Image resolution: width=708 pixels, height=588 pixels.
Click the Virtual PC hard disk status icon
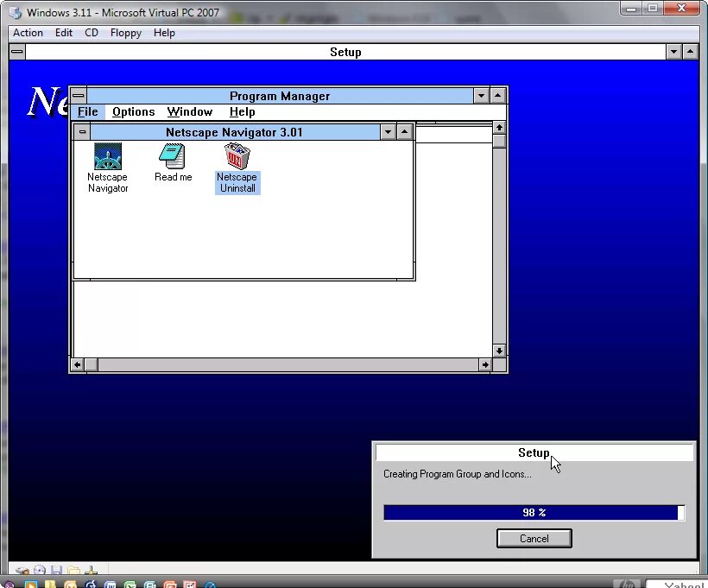[x=22, y=571]
